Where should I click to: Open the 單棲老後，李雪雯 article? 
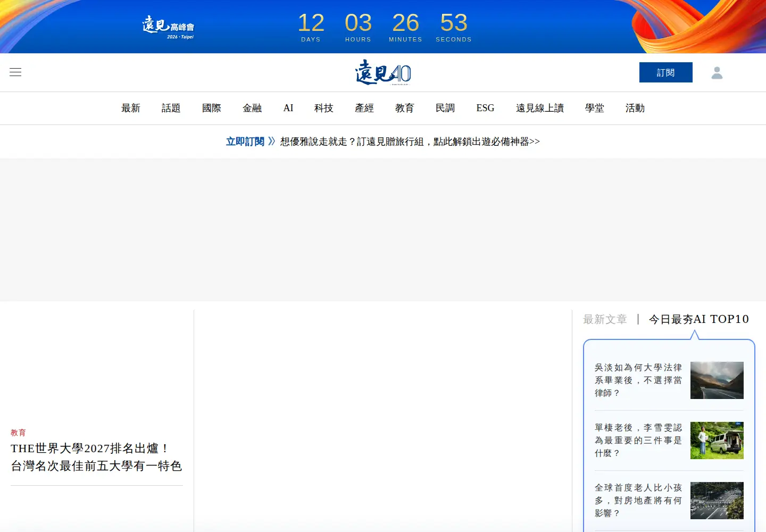pos(638,440)
